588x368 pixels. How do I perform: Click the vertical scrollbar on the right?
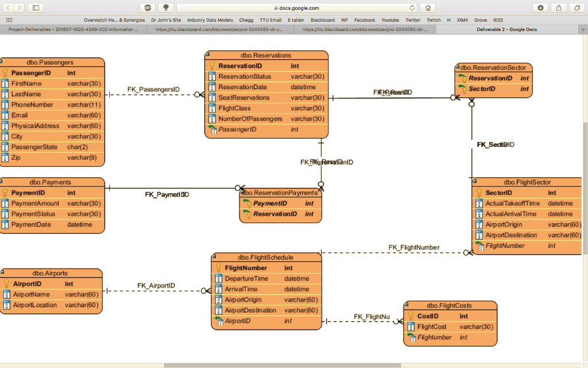point(585,190)
